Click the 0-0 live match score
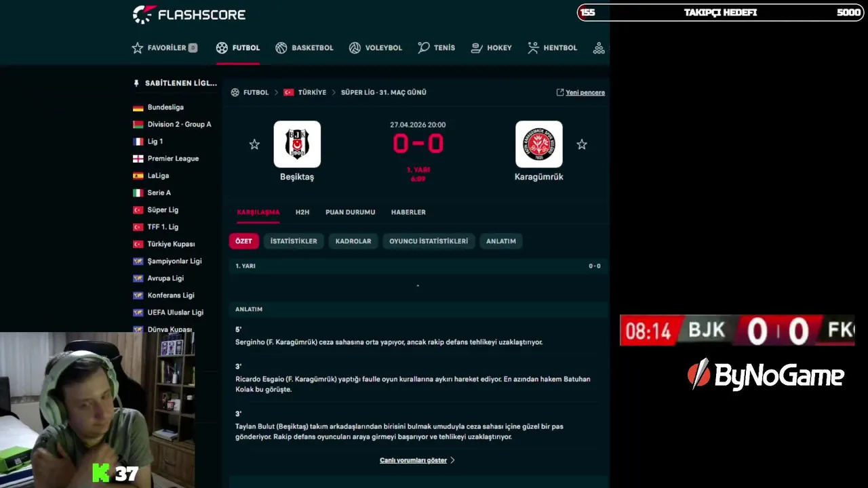The height and width of the screenshot is (488, 868). click(x=418, y=144)
